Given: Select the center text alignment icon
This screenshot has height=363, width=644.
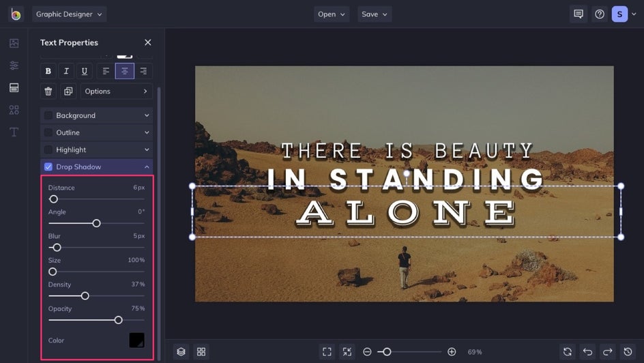Looking at the screenshot, I should pos(124,71).
